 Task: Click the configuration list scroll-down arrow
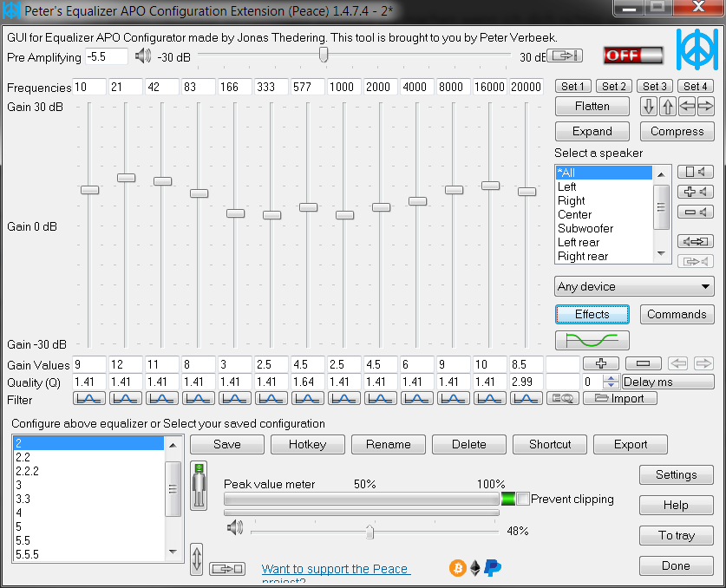[x=173, y=552]
